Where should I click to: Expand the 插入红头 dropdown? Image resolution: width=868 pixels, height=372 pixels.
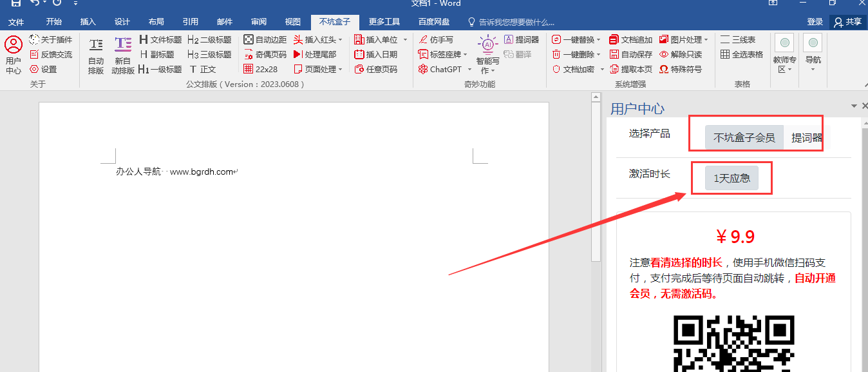point(340,40)
